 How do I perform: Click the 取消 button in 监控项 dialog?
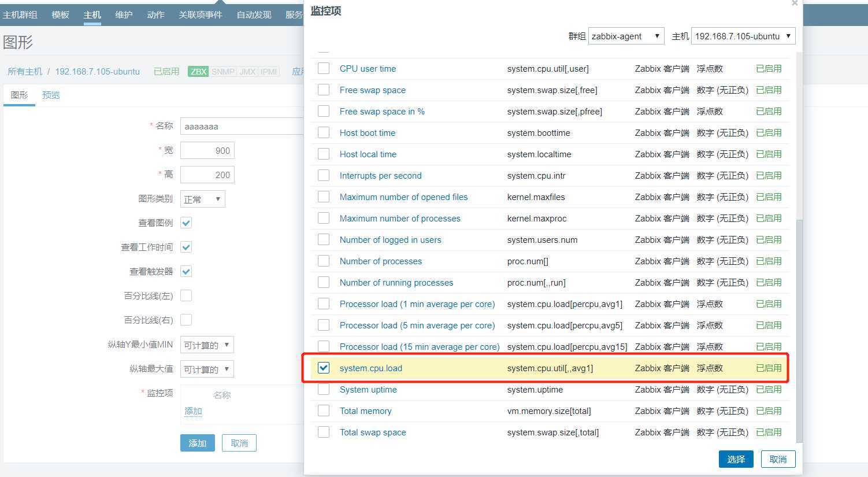point(778,459)
